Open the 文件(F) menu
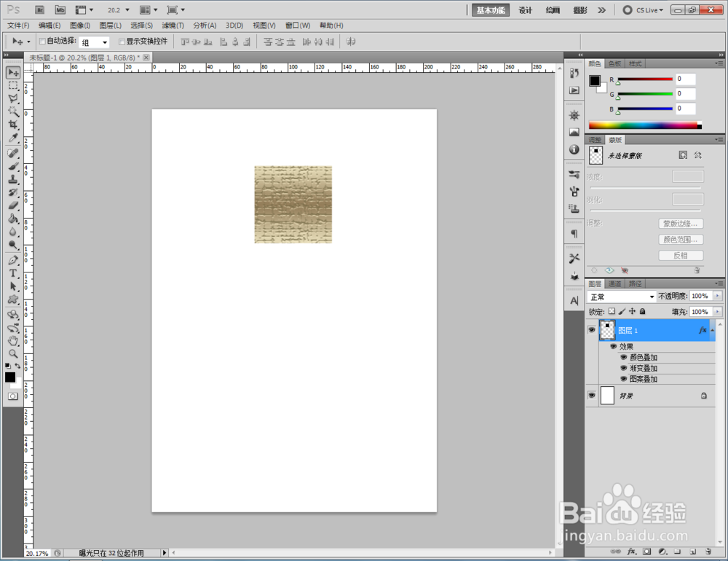Viewport: 728px width, 561px height. pos(18,25)
